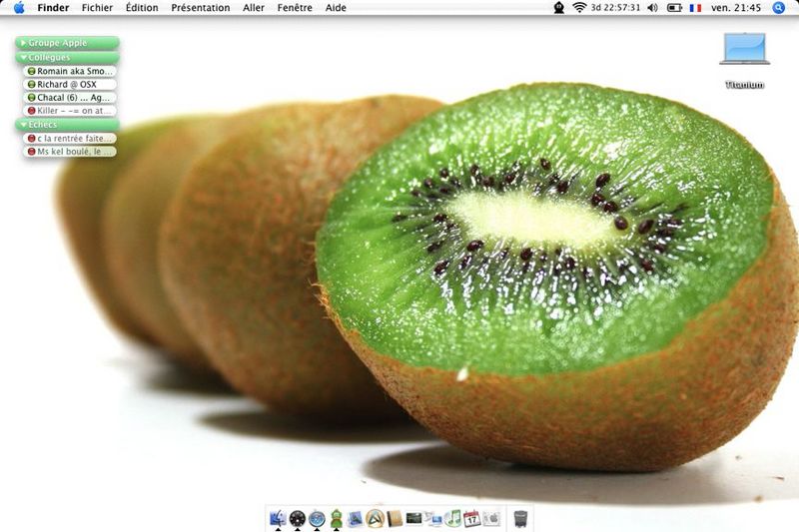799x532 pixels.
Task: Launch Safari from the Dock
Action: [x=317, y=519]
